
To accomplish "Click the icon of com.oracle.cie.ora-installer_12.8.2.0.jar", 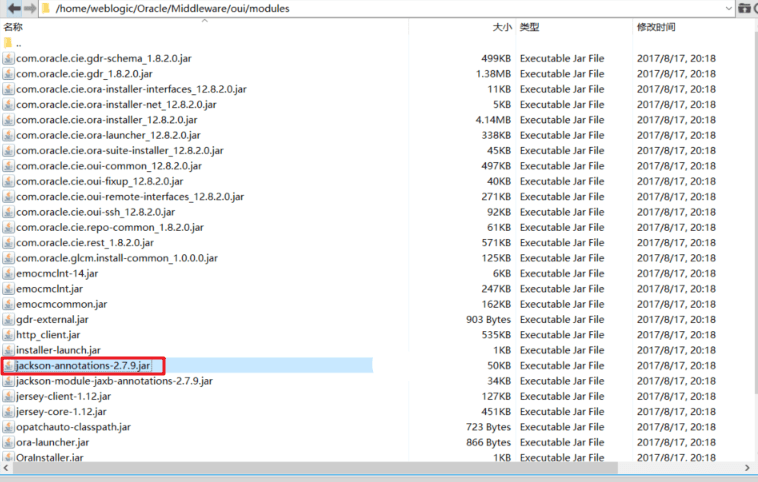I will 8,120.
